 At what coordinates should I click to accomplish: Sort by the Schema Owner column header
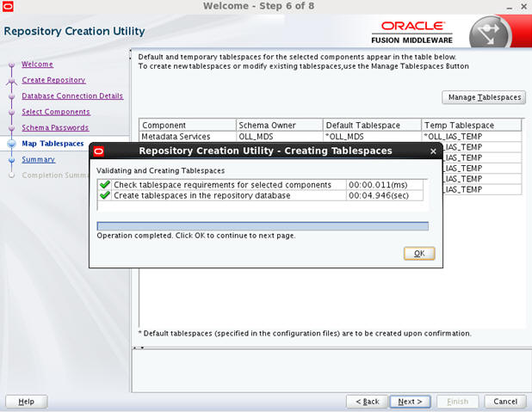(x=279, y=125)
